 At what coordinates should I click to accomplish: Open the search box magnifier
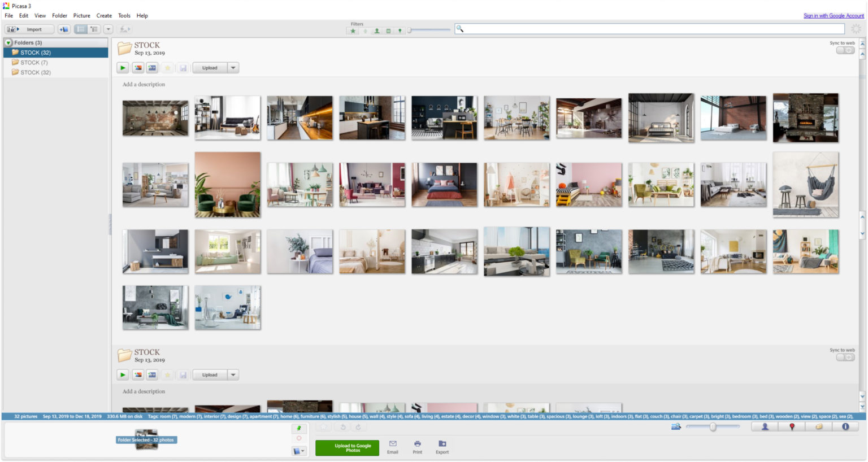(459, 28)
